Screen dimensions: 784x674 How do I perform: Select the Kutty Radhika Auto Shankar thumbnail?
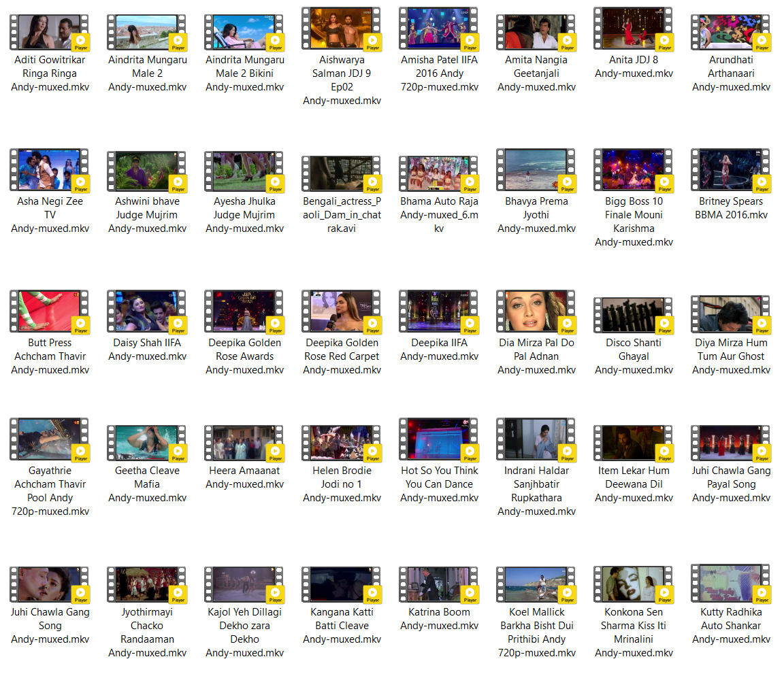[731, 584]
